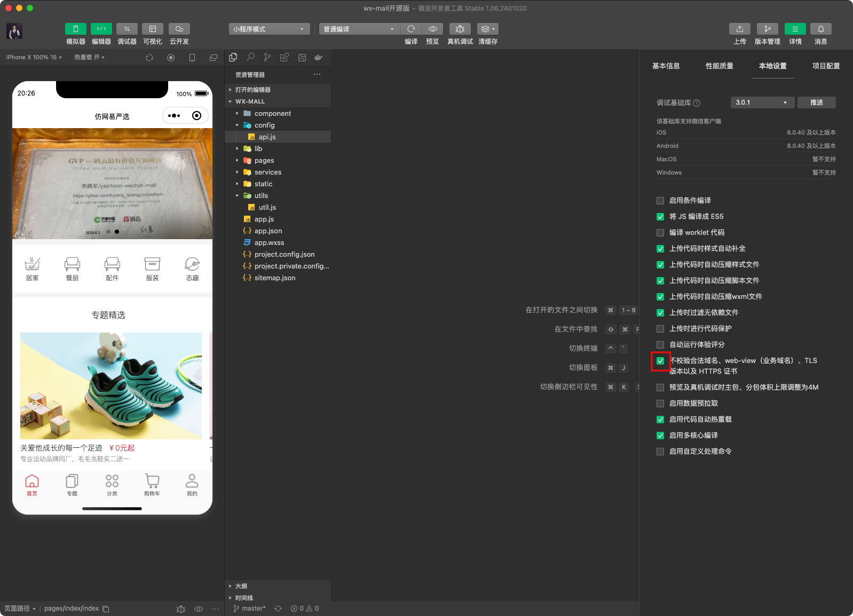Click the 推送 button
The image size is (853, 616).
click(817, 102)
